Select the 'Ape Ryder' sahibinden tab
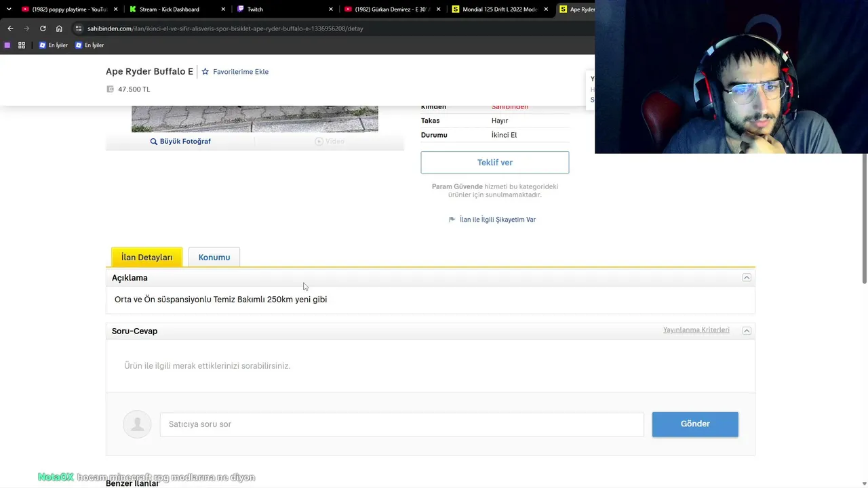868x488 pixels. coord(577,9)
